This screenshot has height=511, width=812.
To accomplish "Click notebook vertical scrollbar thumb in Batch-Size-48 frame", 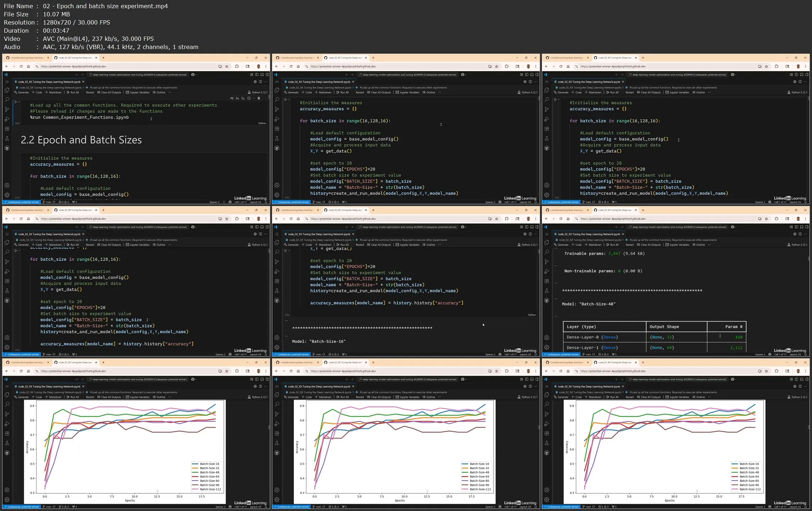I will (808, 259).
